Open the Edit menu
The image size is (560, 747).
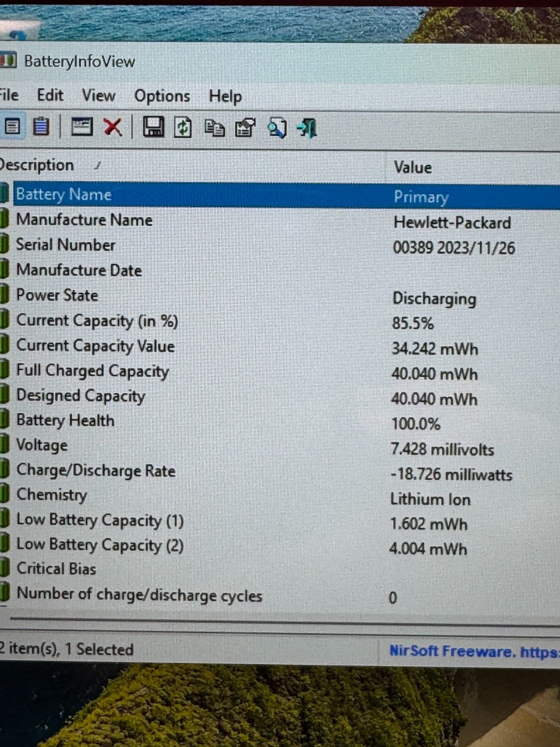(x=50, y=95)
